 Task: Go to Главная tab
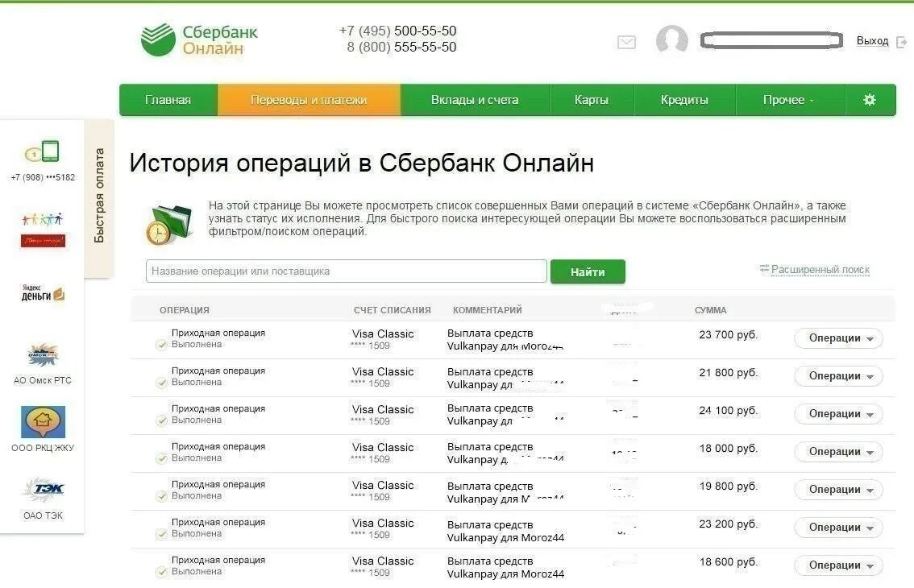[168, 100]
